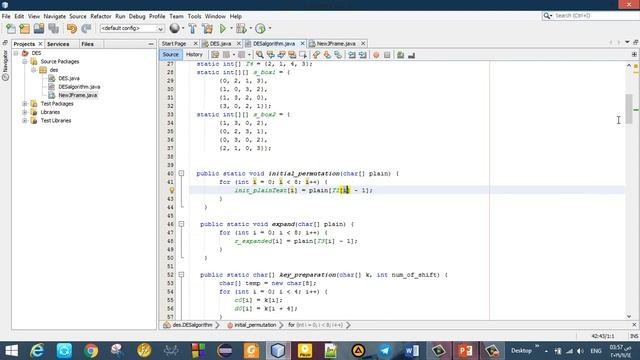640x360 pixels.
Task: Start Macro Recording with red circle
Action: pyautogui.click(x=376, y=55)
